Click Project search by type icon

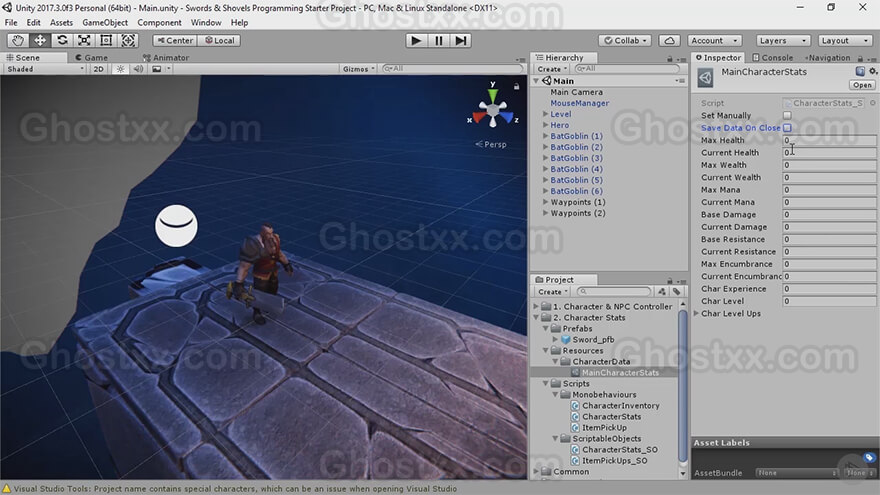coord(662,291)
